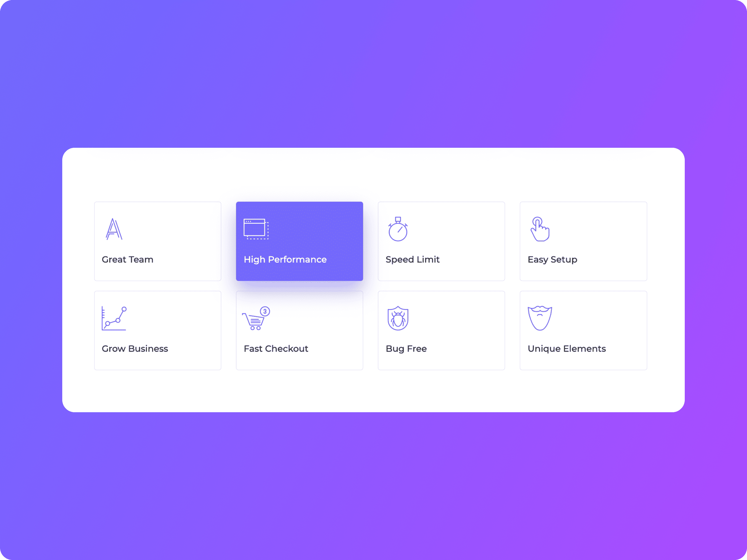Click the Fast Checkout label
This screenshot has width=747, height=560.
276,349
